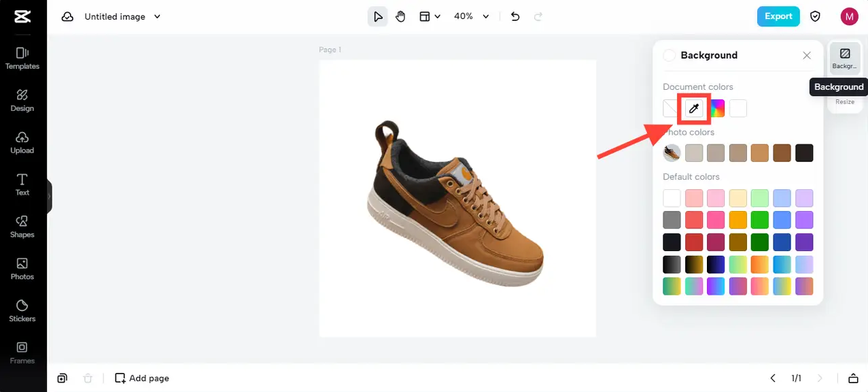Apply the bright orange default color swatch
Image resolution: width=868 pixels, height=392 pixels.
click(x=738, y=220)
